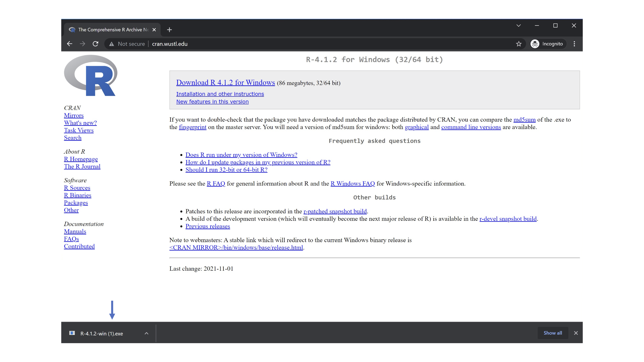Open the Mirrors link in CRAN sidebar
Viewport: 644px width, 362px height.
coord(74,115)
